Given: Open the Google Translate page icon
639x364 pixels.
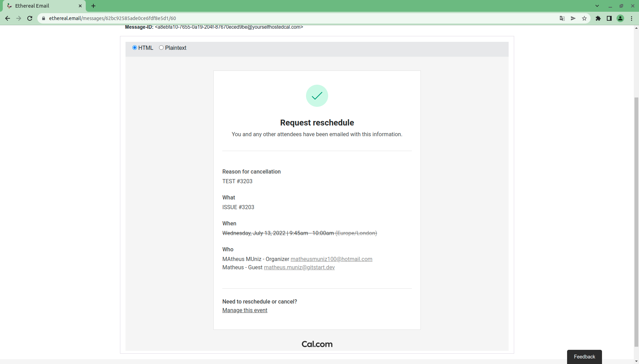Looking at the screenshot, I should click(x=562, y=18).
